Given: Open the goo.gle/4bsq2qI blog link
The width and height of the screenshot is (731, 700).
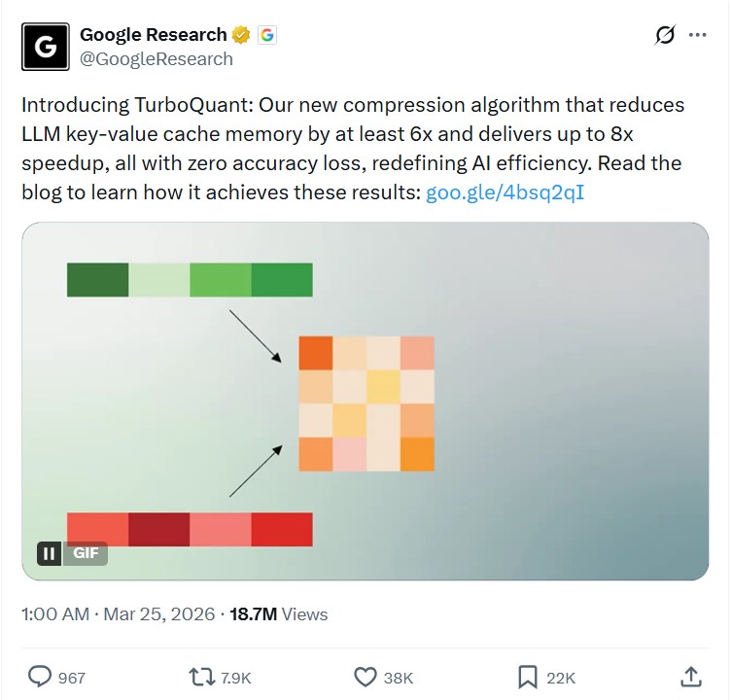Looking at the screenshot, I should coord(505,192).
